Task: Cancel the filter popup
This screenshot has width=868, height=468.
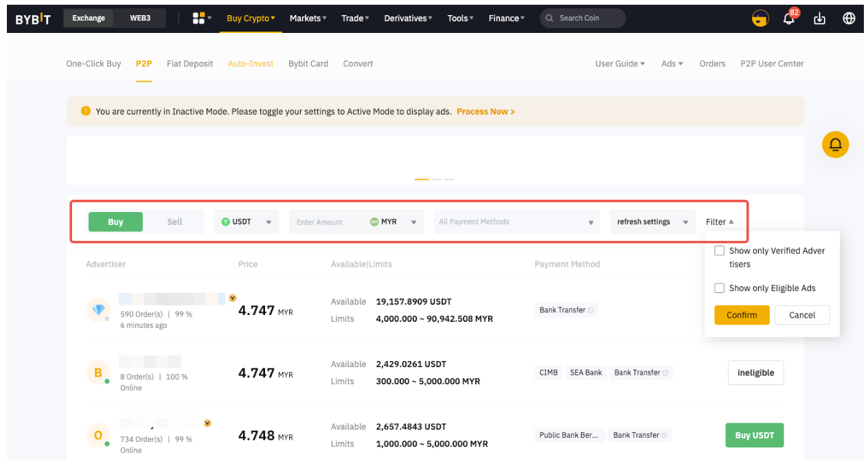Action: click(x=802, y=315)
